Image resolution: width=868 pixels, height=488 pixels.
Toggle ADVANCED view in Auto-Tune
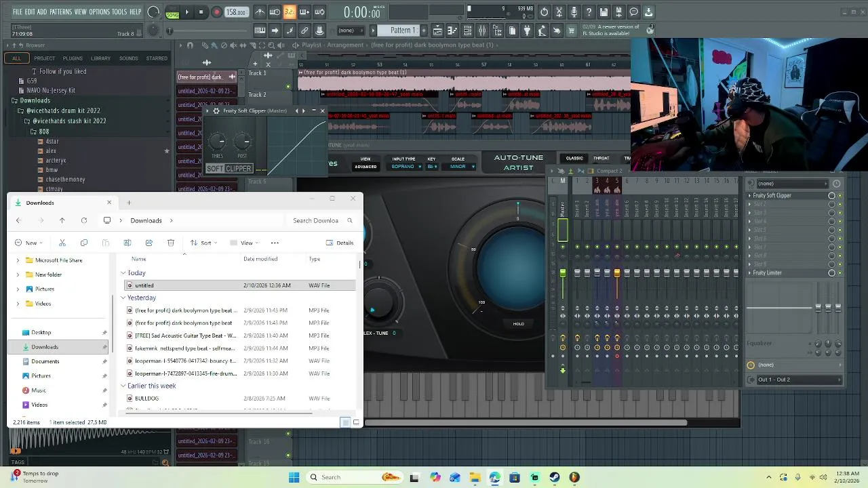(x=365, y=167)
